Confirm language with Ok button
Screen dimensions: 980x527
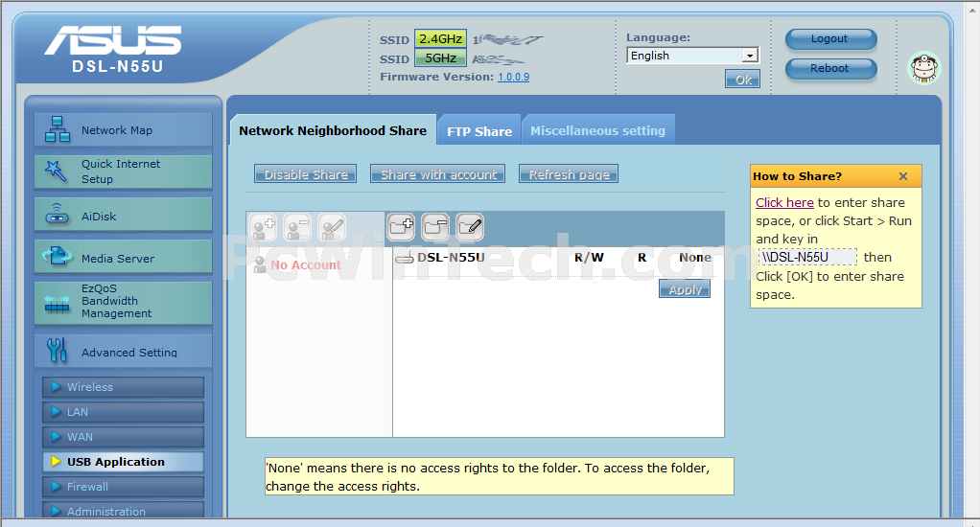click(743, 80)
